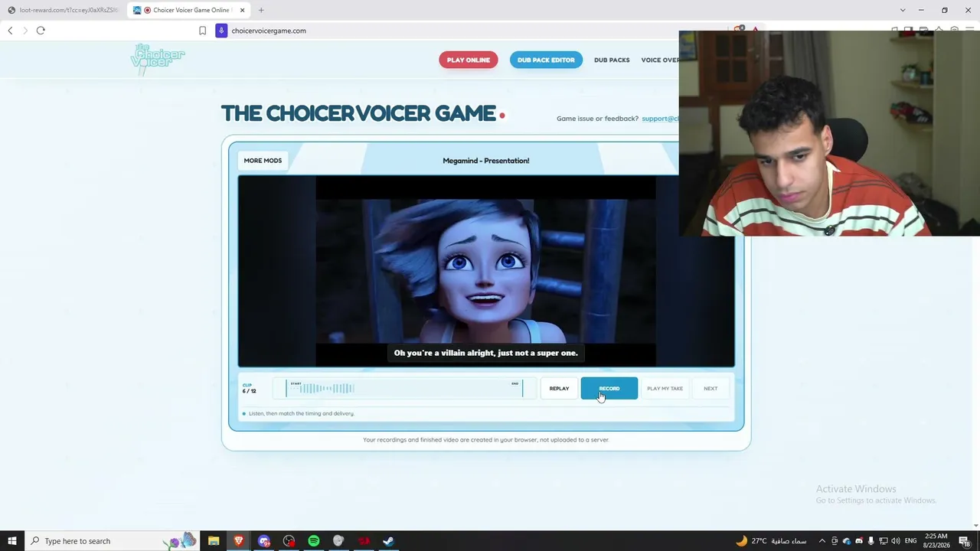Viewport: 980px width, 551px height.
Task: Open Steam from the taskbar
Action: click(388, 541)
